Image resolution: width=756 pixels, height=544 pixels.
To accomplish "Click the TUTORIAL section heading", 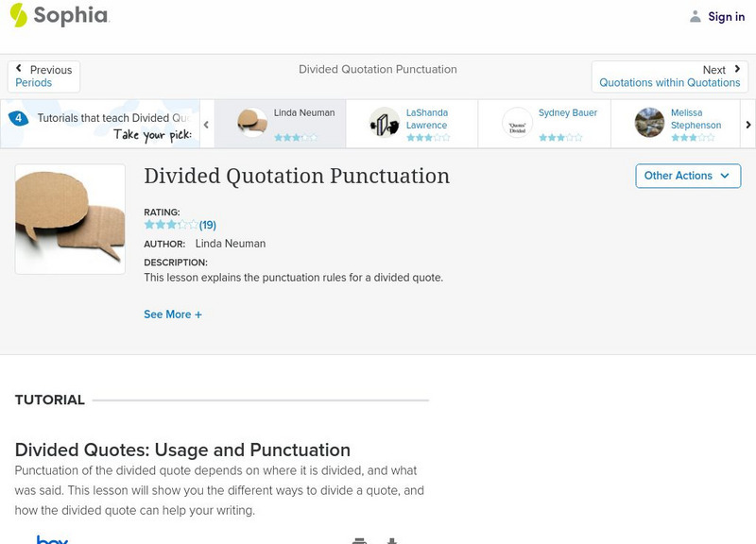I will coord(50,399).
